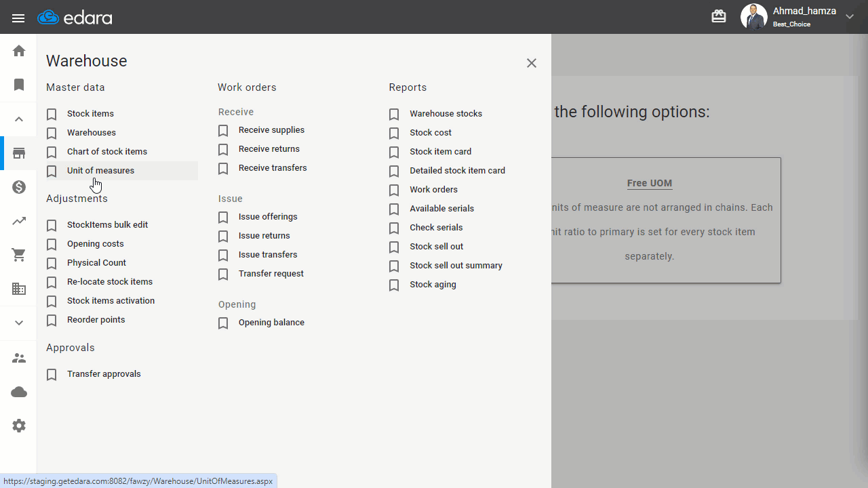Viewport: 868px width, 488px height.
Task: Open Bookmarks in the sidebar
Action: tap(19, 85)
